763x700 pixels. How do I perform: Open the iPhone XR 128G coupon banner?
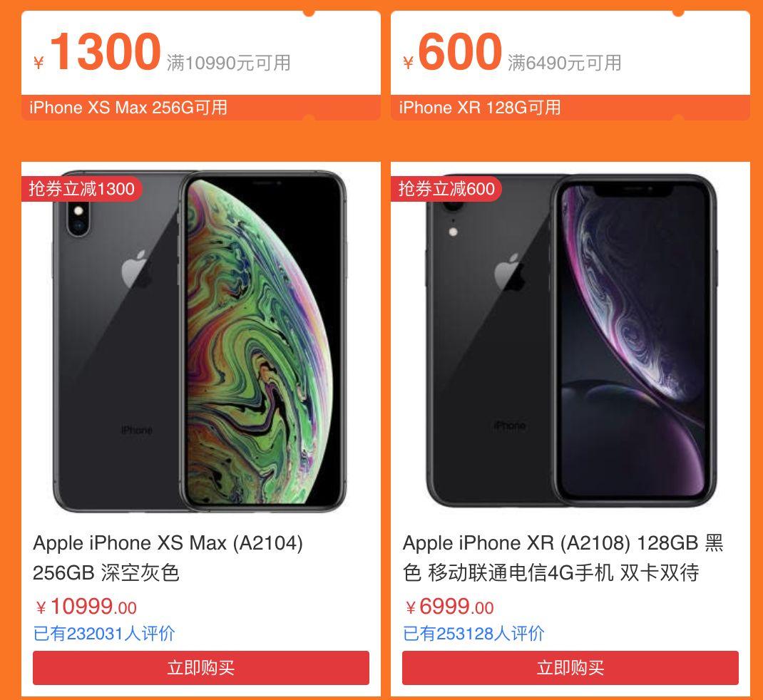coord(570,108)
